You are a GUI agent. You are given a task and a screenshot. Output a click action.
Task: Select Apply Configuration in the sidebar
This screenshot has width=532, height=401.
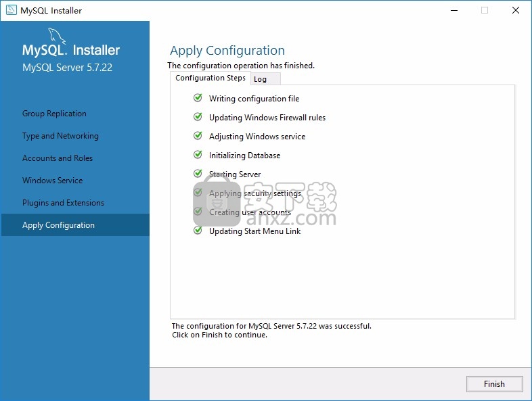click(x=75, y=225)
